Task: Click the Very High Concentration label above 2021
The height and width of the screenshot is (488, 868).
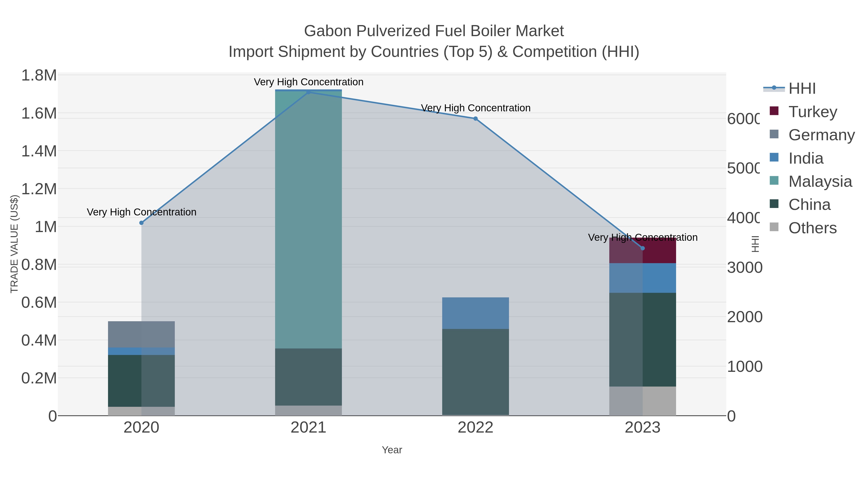Action: [309, 82]
